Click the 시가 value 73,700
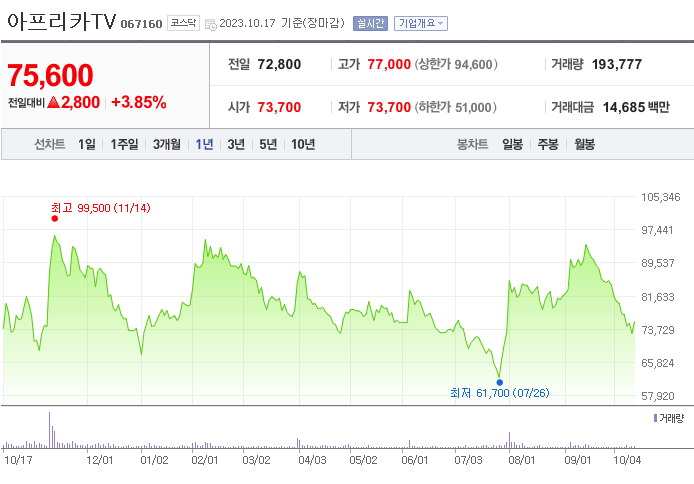 279,107
